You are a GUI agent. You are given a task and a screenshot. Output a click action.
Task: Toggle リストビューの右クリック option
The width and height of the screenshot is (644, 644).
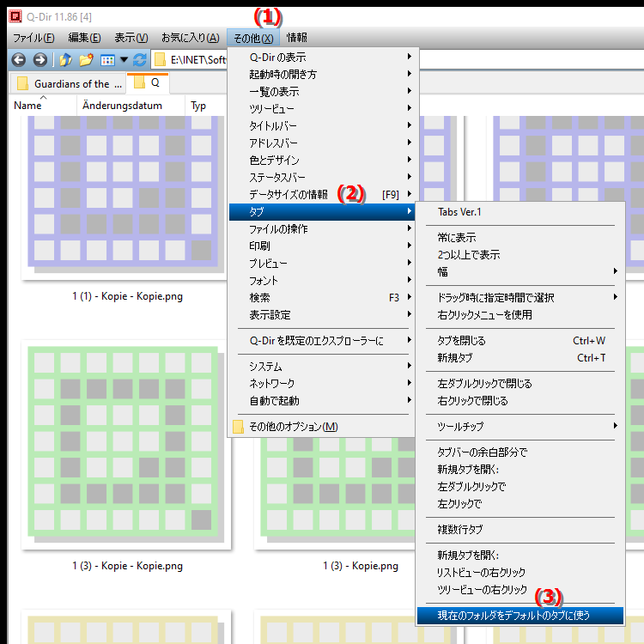(x=520, y=573)
